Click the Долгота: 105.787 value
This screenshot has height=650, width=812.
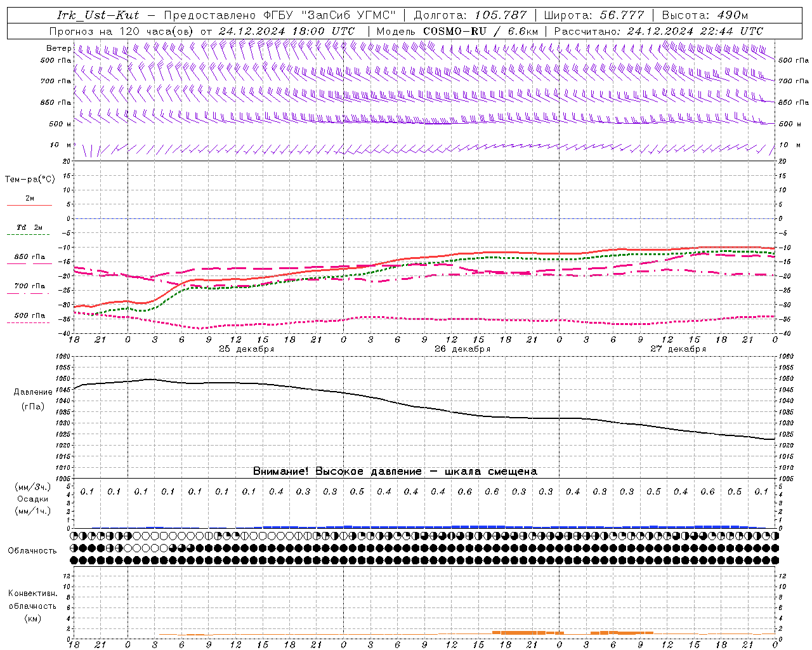[470, 15]
